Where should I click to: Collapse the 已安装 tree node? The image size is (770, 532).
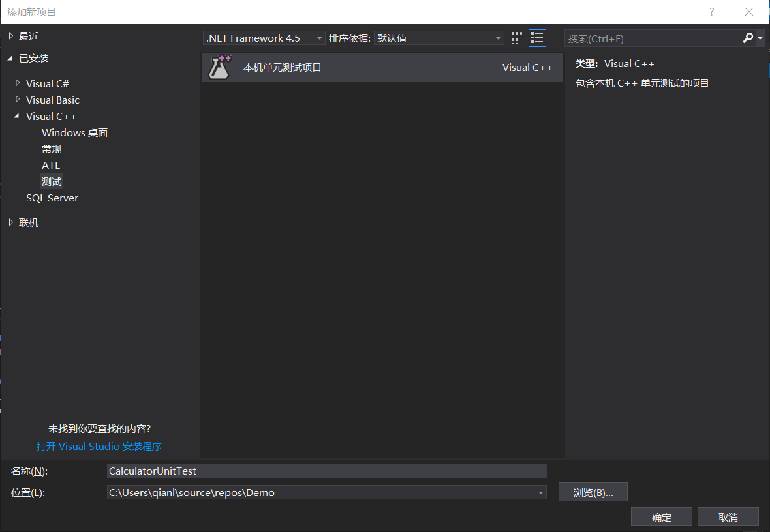tap(10, 58)
